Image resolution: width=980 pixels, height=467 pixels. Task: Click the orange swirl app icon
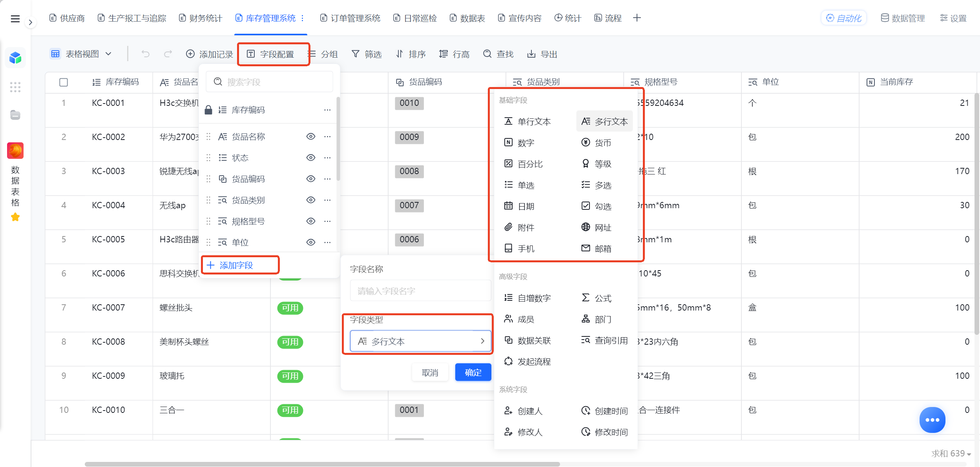pyautogui.click(x=15, y=151)
